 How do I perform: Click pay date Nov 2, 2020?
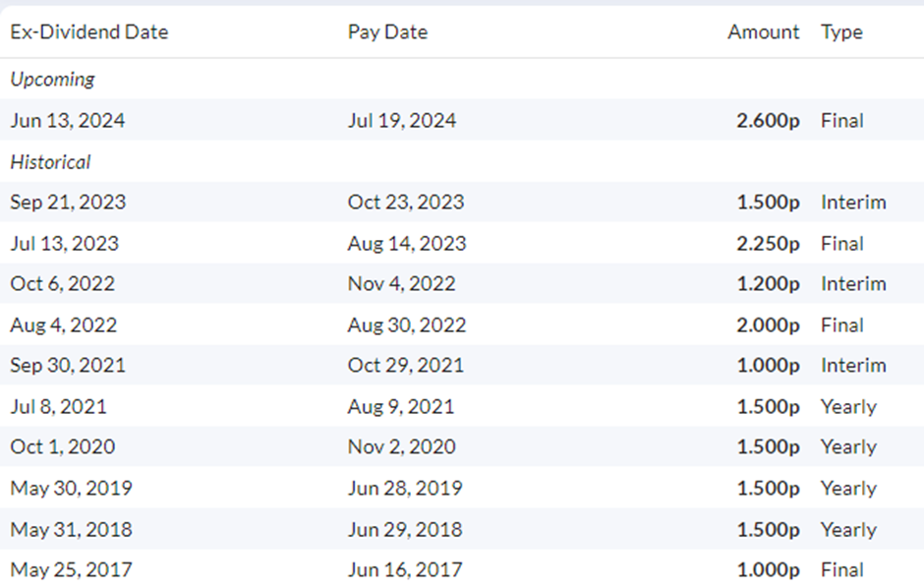pyautogui.click(x=401, y=446)
